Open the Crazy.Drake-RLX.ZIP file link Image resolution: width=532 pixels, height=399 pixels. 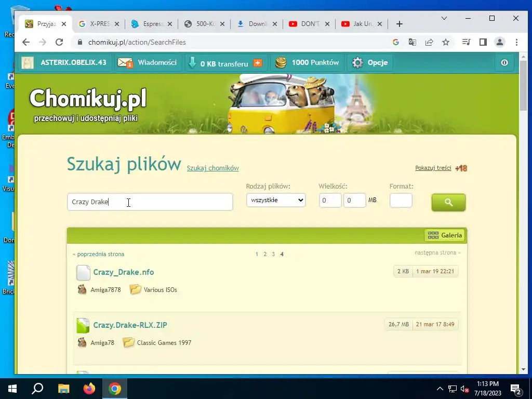[130, 325]
